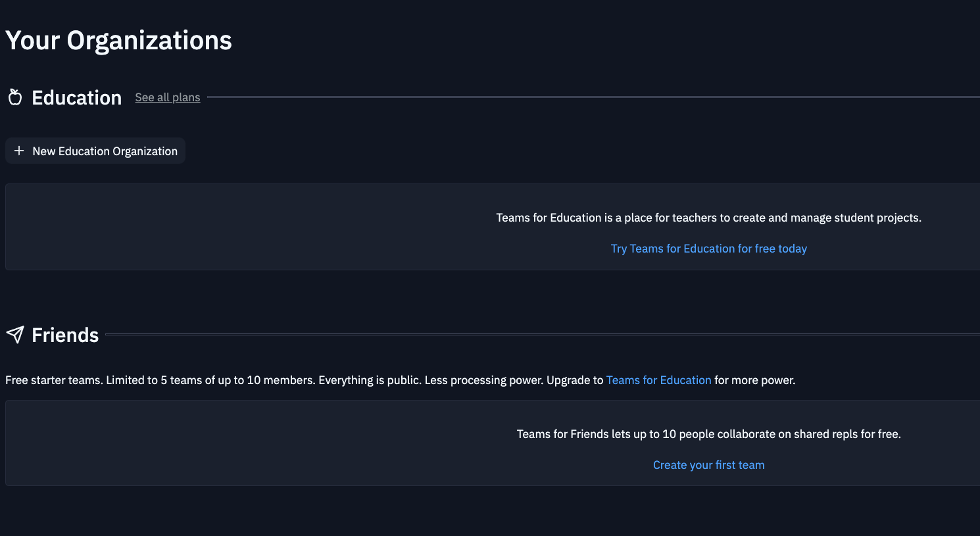Create a New Education Organization
This screenshot has height=536, width=980.
point(95,151)
